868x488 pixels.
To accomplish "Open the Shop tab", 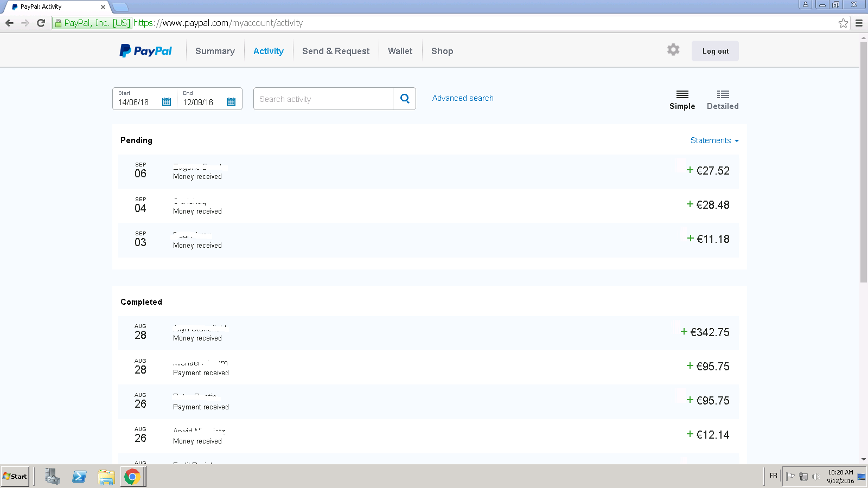I will coord(442,51).
